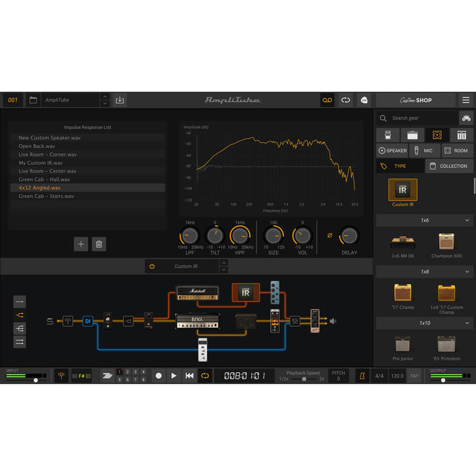Filter gear by TYPE
The height and width of the screenshot is (476, 476).
pyautogui.click(x=400, y=166)
